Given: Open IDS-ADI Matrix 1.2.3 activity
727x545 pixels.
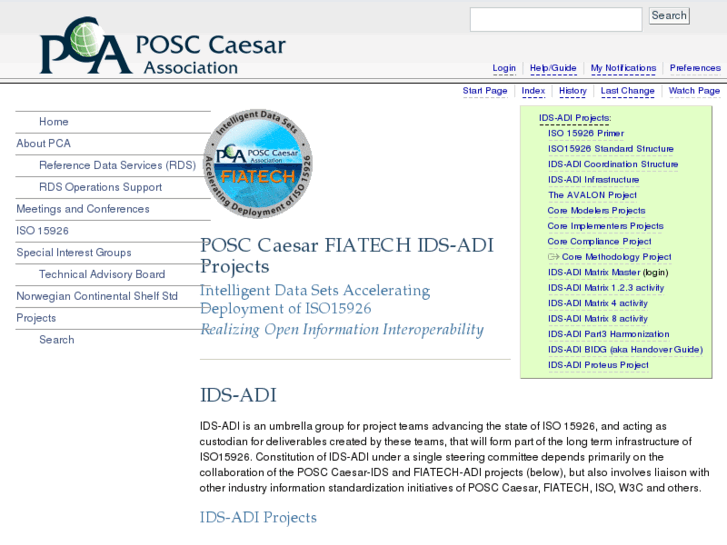Looking at the screenshot, I should [606, 288].
